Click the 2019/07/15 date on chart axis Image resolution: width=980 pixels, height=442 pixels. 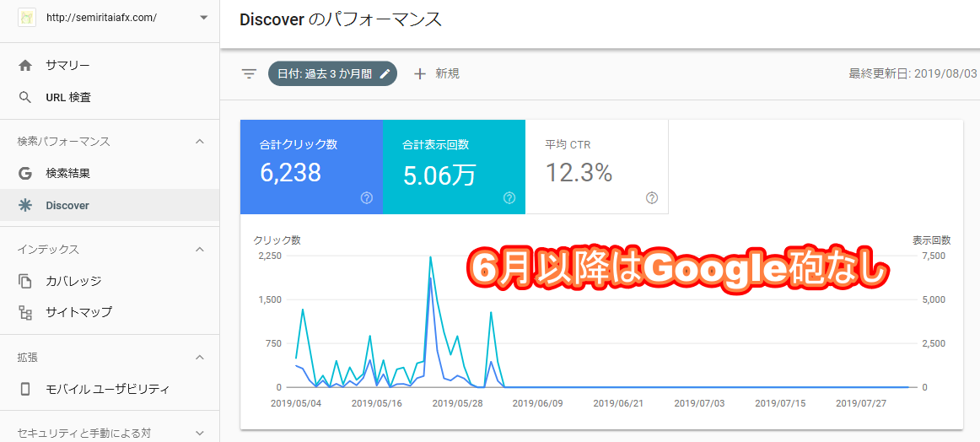point(781,403)
